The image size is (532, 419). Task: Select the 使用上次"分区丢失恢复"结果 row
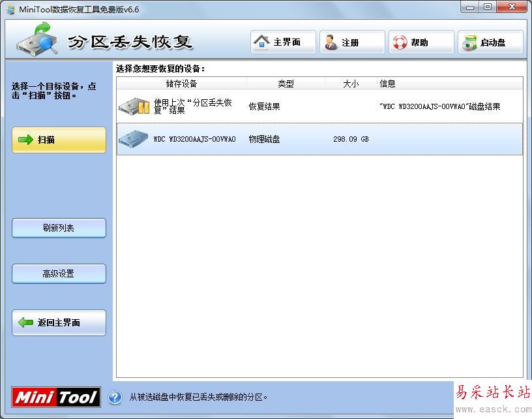point(319,106)
